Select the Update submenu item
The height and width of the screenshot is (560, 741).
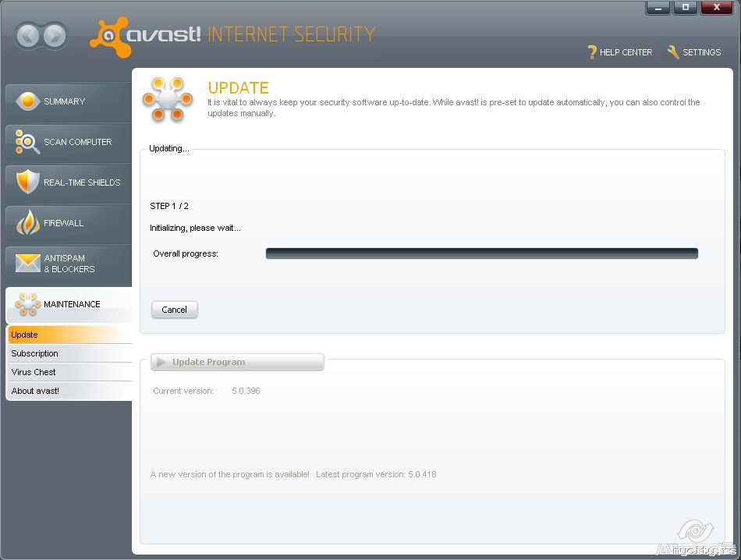coord(69,335)
